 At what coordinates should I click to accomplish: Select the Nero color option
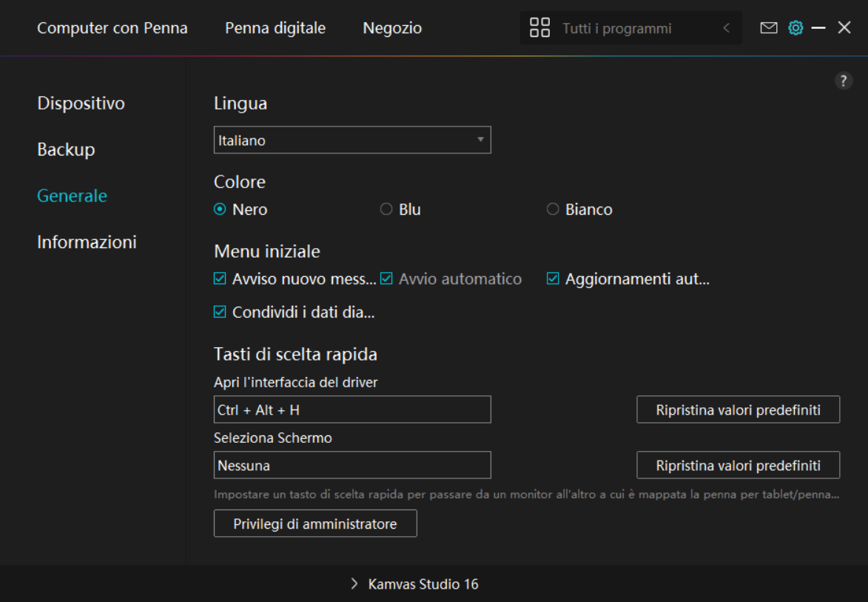point(221,210)
